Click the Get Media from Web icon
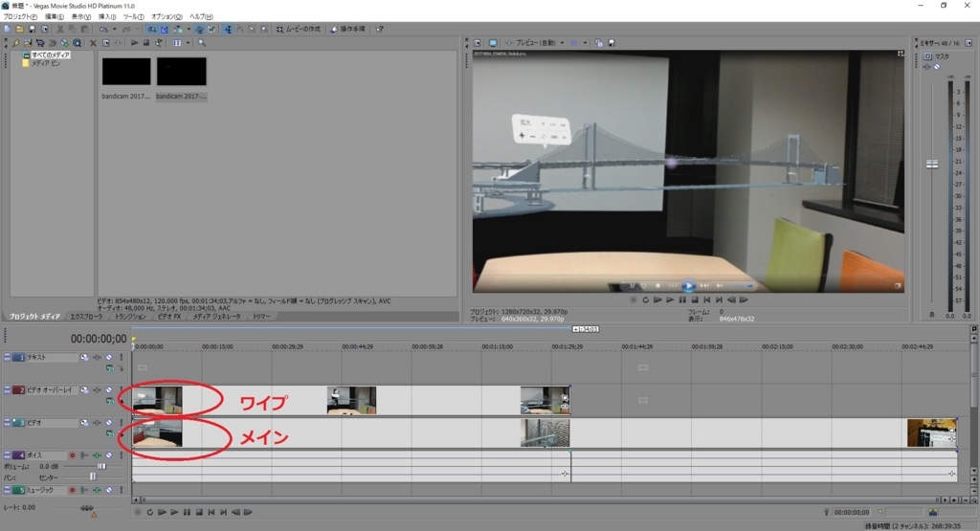Viewport: 980px width, 531px height. click(77, 43)
